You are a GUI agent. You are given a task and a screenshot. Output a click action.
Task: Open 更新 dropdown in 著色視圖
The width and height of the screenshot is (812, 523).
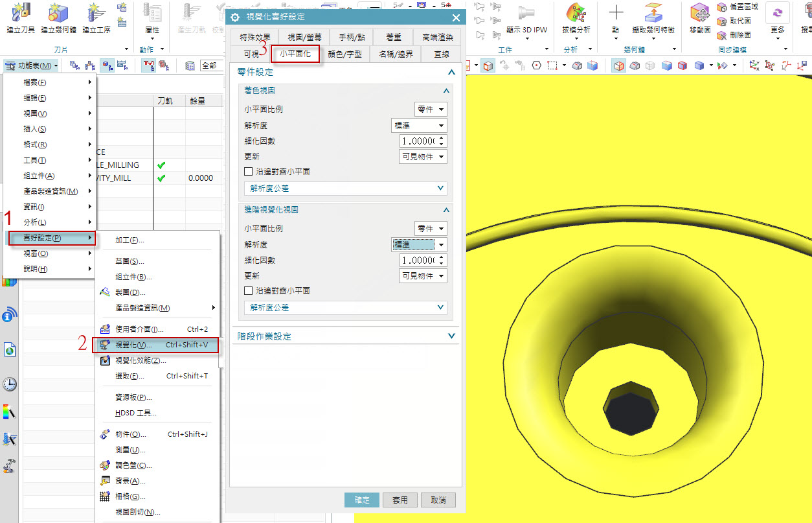pos(423,157)
